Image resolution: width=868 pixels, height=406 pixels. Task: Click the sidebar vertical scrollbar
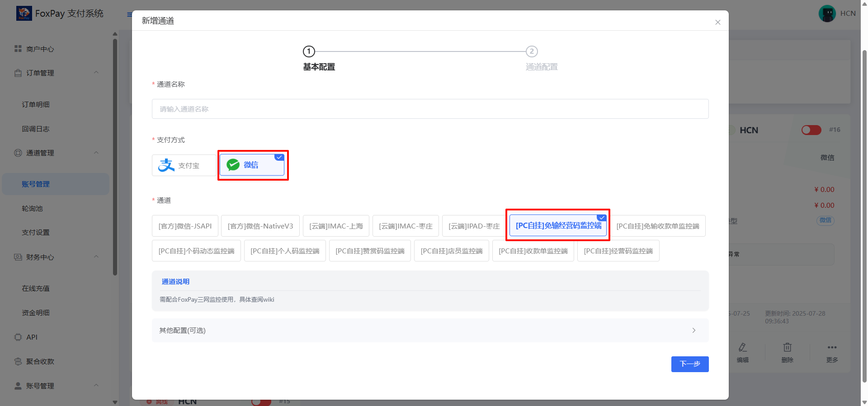tap(115, 158)
